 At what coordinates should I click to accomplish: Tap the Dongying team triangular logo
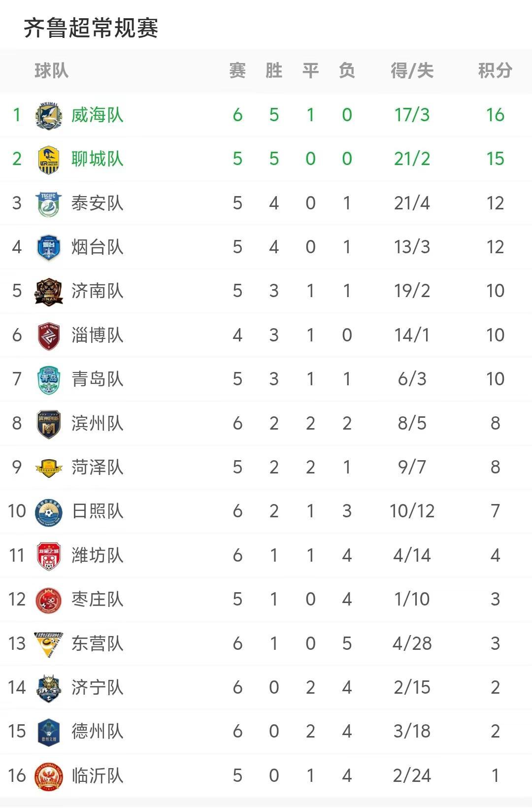(49, 644)
